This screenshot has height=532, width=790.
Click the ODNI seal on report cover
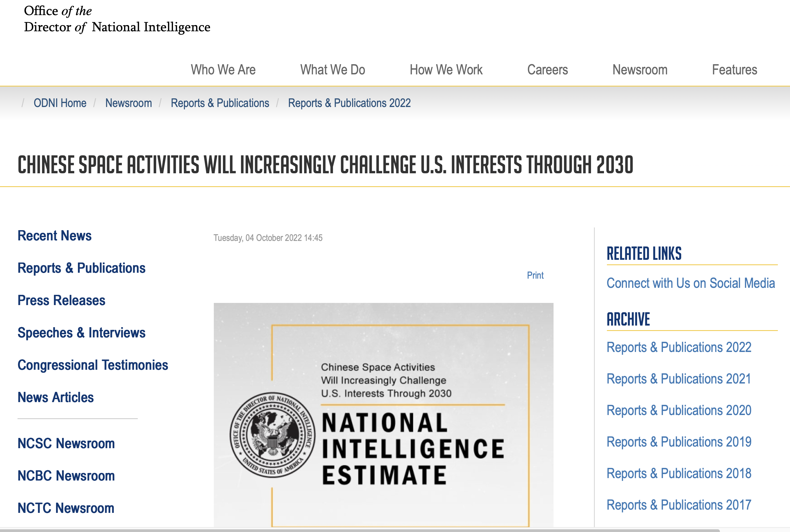tap(273, 435)
